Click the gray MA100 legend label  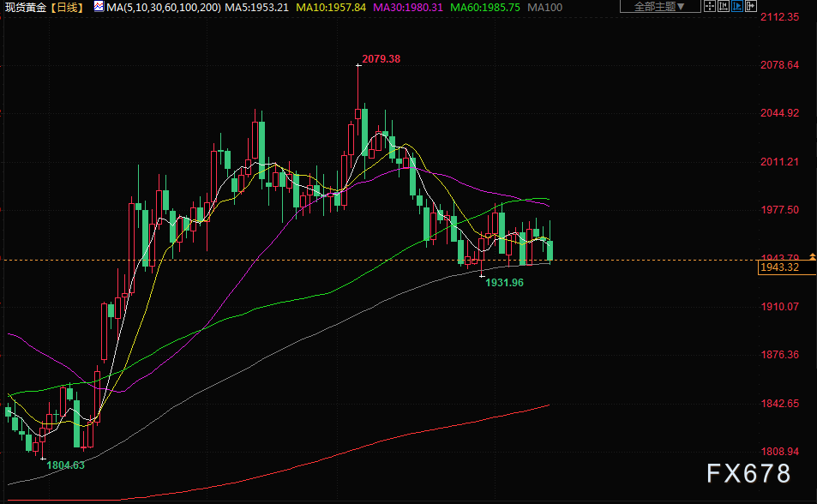pos(545,7)
